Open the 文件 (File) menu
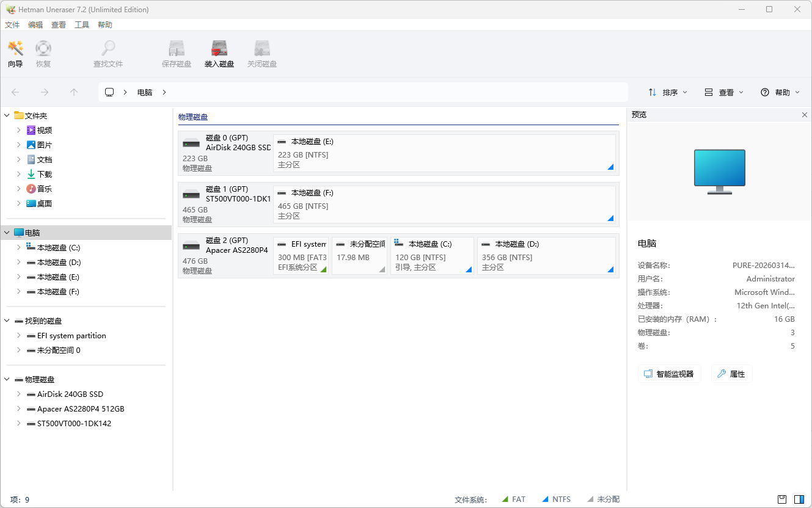 [12, 24]
